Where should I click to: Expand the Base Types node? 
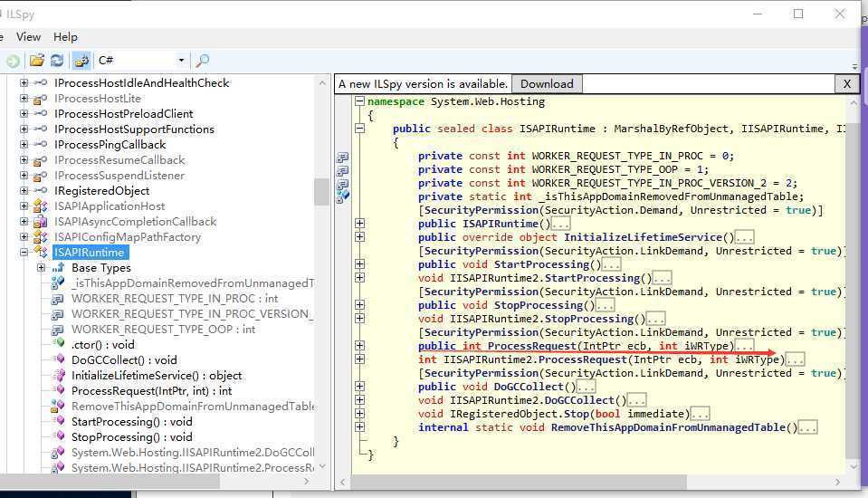click(x=41, y=267)
